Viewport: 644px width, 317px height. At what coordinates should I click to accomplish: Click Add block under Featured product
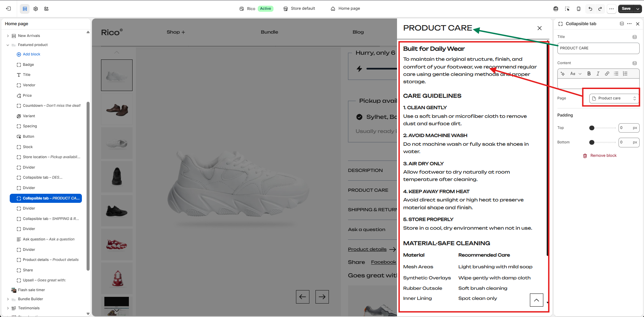[x=29, y=54]
